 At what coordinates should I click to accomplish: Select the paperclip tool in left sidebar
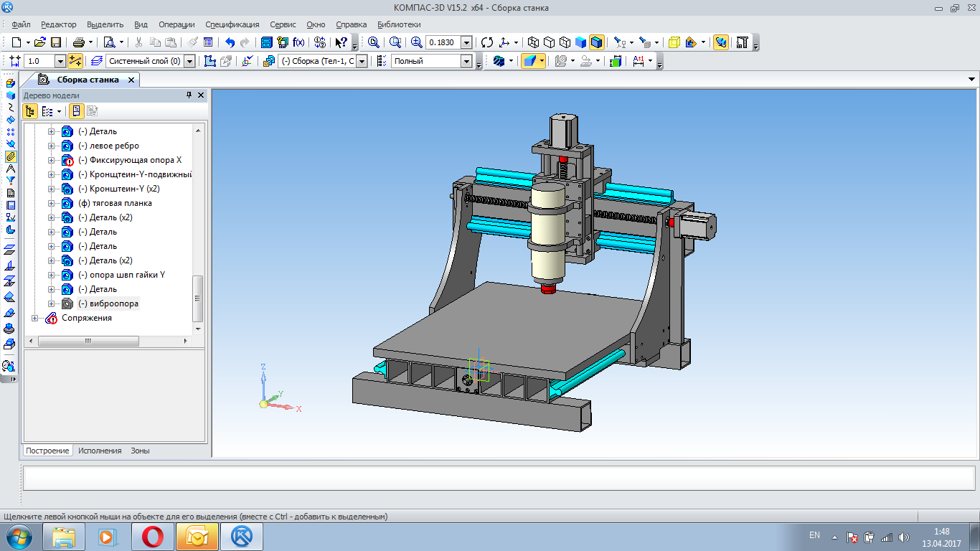pyautogui.click(x=10, y=156)
